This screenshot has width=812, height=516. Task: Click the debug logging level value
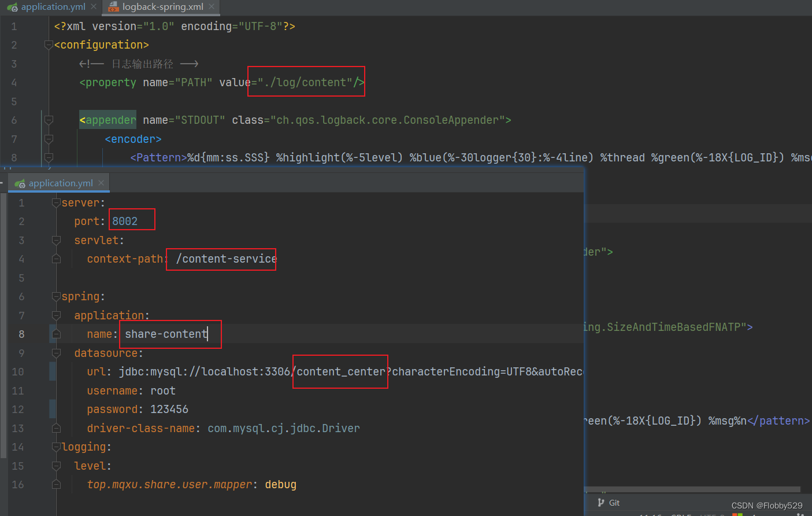coord(281,485)
